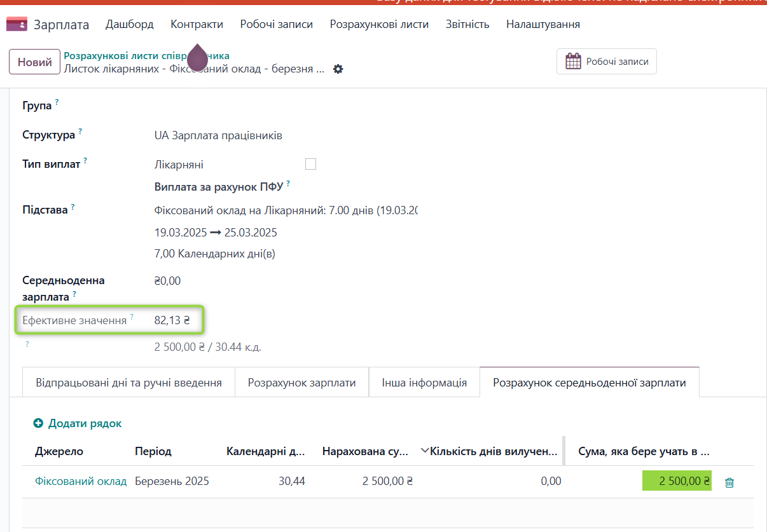Expand column sort arrow before Кількість днів вилучення

[424, 451]
